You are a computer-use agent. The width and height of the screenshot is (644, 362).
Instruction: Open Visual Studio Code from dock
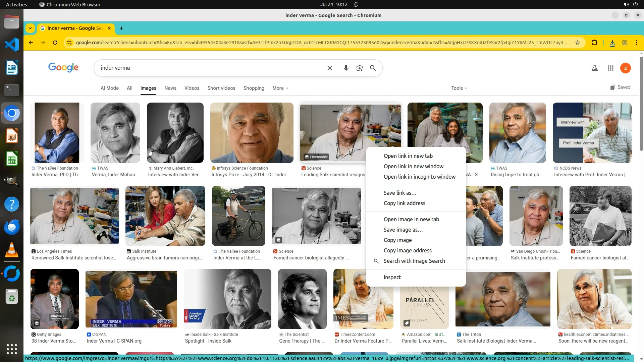pyautogui.click(x=12, y=45)
